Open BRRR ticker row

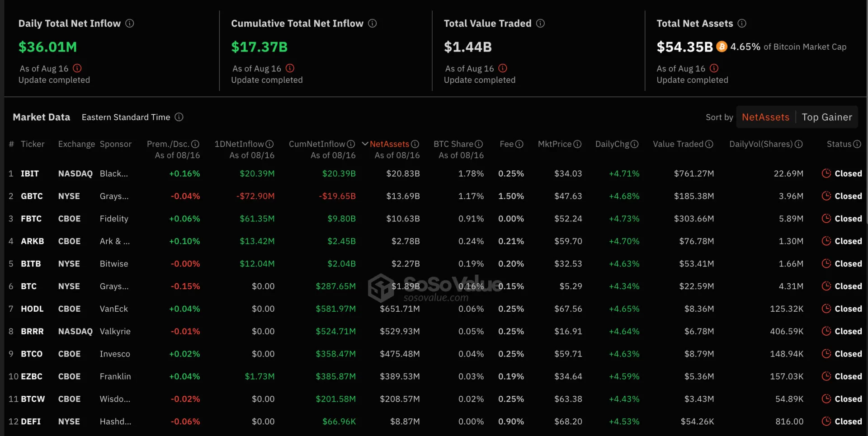[32, 332]
